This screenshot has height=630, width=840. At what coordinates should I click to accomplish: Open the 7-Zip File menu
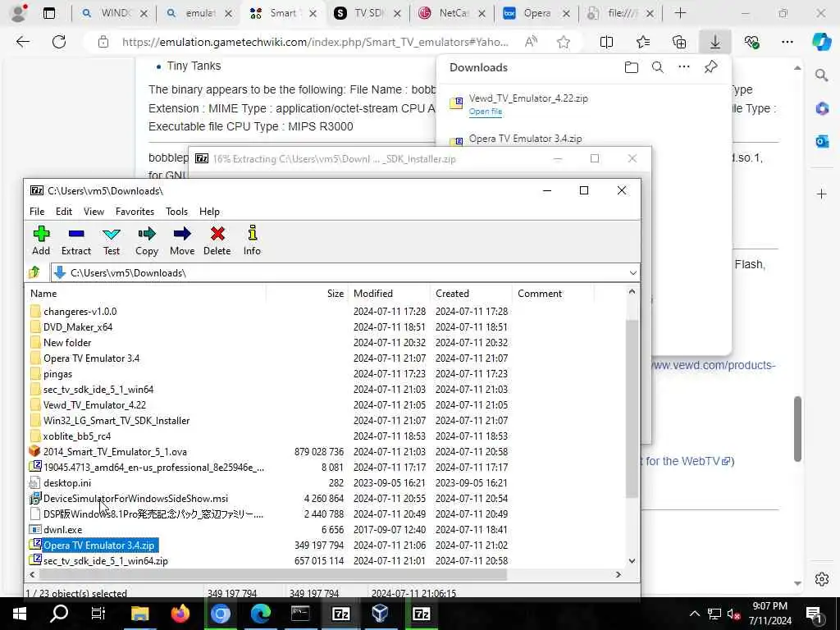[x=37, y=211]
